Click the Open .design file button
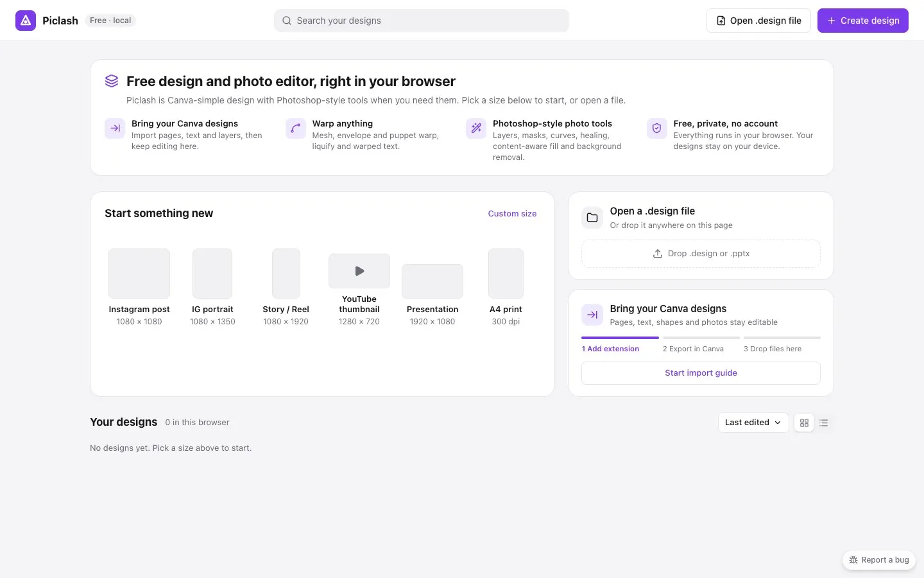Image resolution: width=924 pixels, height=578 pixels. pyautogui.click(x=758, y=21)
